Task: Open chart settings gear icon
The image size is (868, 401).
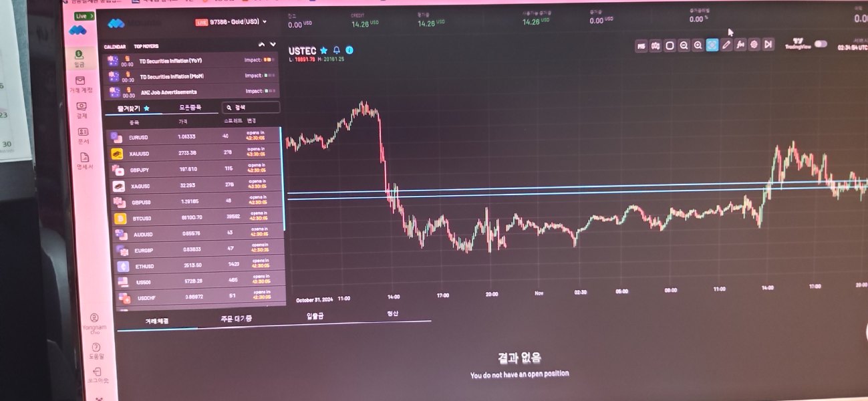Action: pos(754,45)
